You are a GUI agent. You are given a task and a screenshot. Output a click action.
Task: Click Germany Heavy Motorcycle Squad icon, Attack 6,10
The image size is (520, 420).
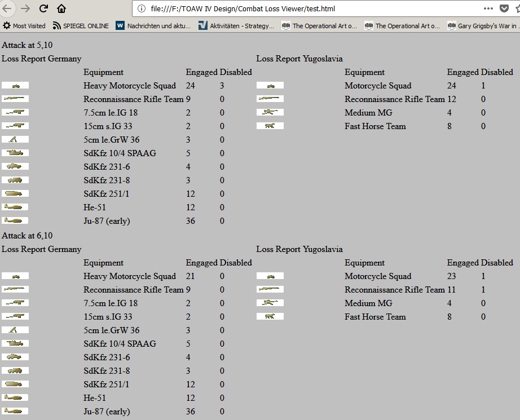coord(15,276)
